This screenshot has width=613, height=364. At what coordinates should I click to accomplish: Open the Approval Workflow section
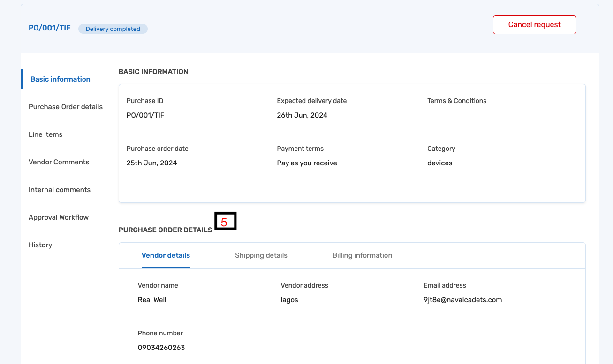click(x=58, y=217)
